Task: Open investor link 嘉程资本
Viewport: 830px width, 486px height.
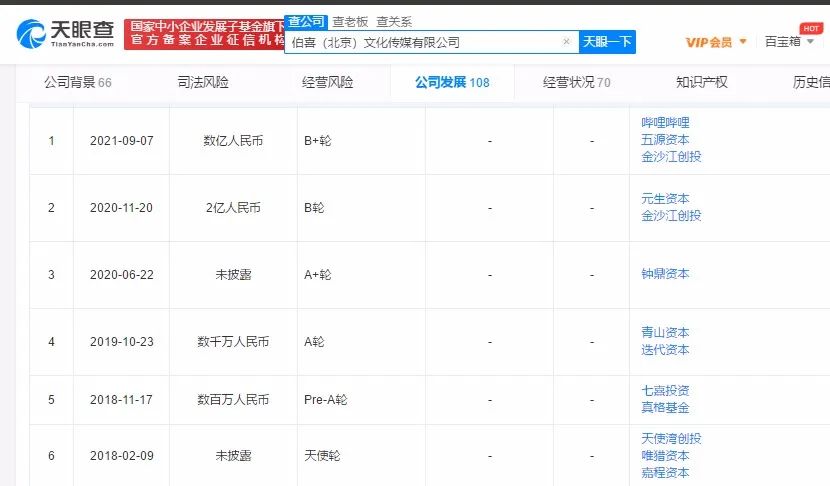Action: point(665,472)
